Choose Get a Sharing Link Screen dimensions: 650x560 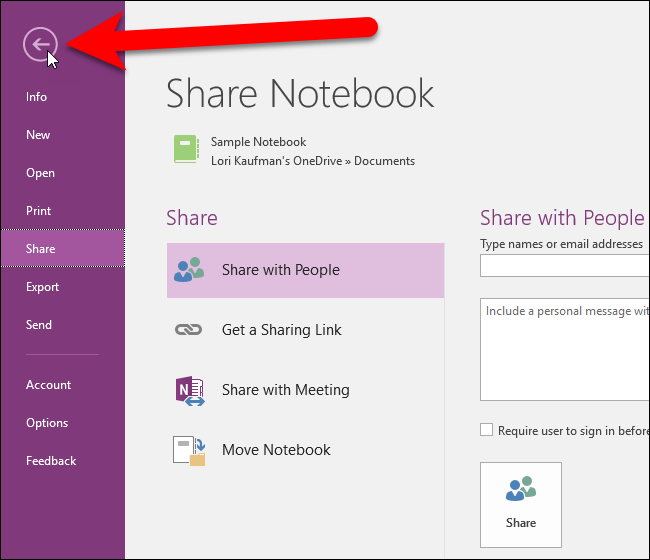click(x=281, y=330)
